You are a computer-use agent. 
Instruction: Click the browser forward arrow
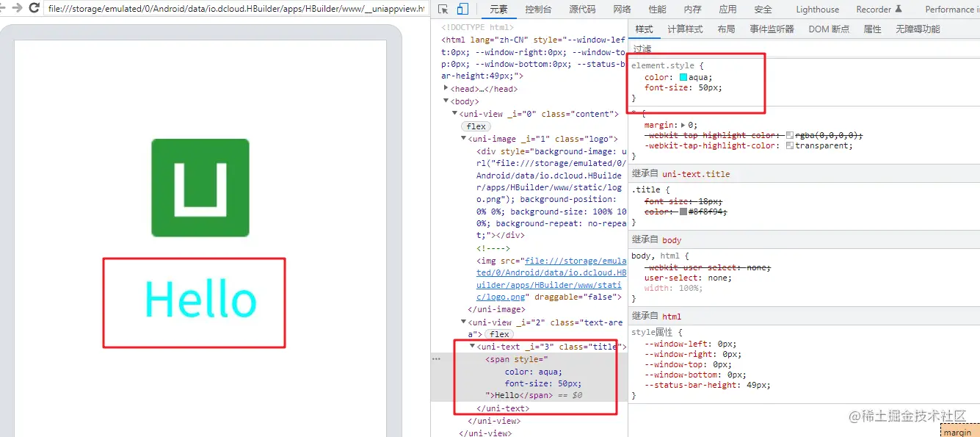click(18, 9)
